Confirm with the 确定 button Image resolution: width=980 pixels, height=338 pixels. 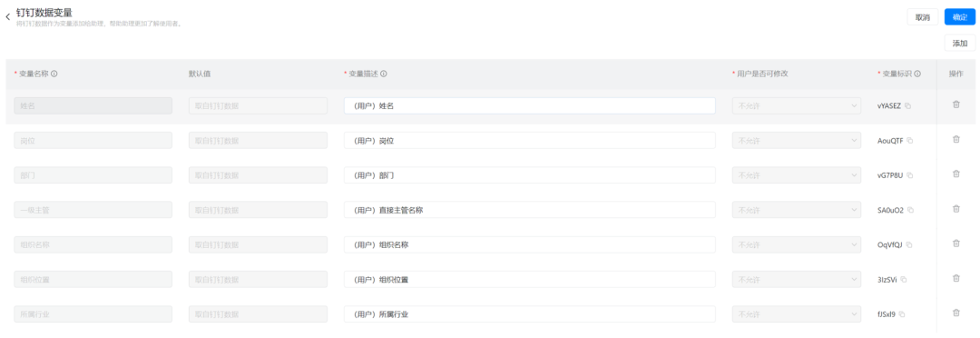click(x=960, y=17)
